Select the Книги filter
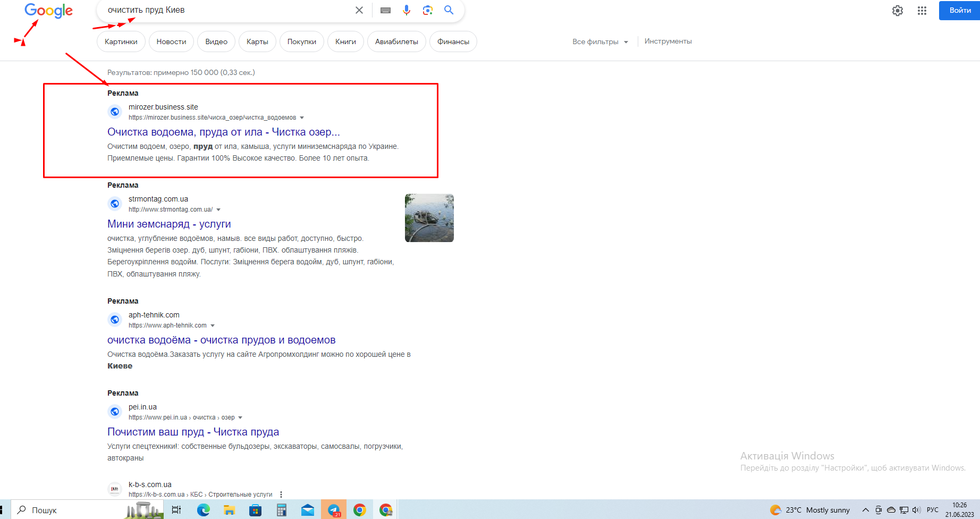Image resolution: width=980 pixels, height=519 pixels. 346,41
